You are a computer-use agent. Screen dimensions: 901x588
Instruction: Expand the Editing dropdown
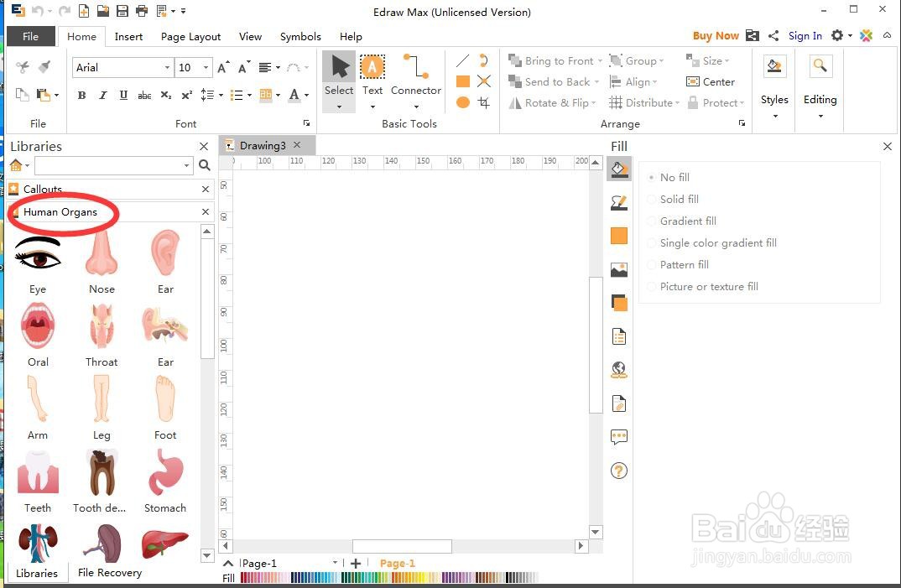point(820,116)
